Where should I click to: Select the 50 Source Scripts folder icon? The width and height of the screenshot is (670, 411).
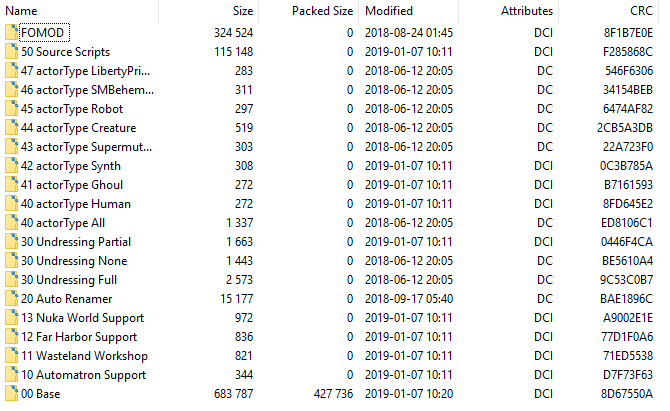12,52
